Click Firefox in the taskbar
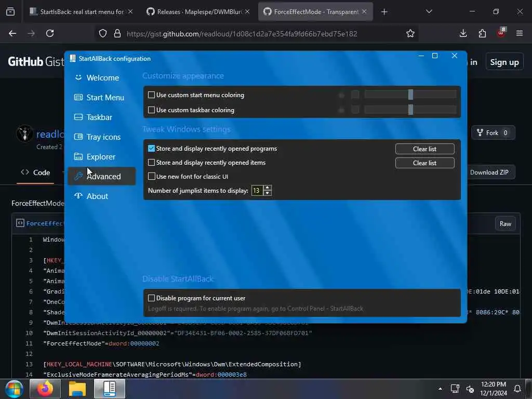Viewport: 532px width, 399px height. (45, 389)
